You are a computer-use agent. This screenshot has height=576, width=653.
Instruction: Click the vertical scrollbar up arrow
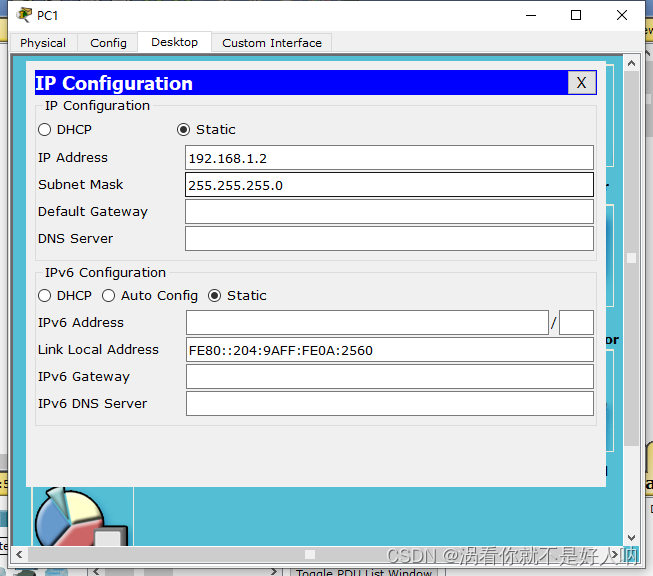631,63
